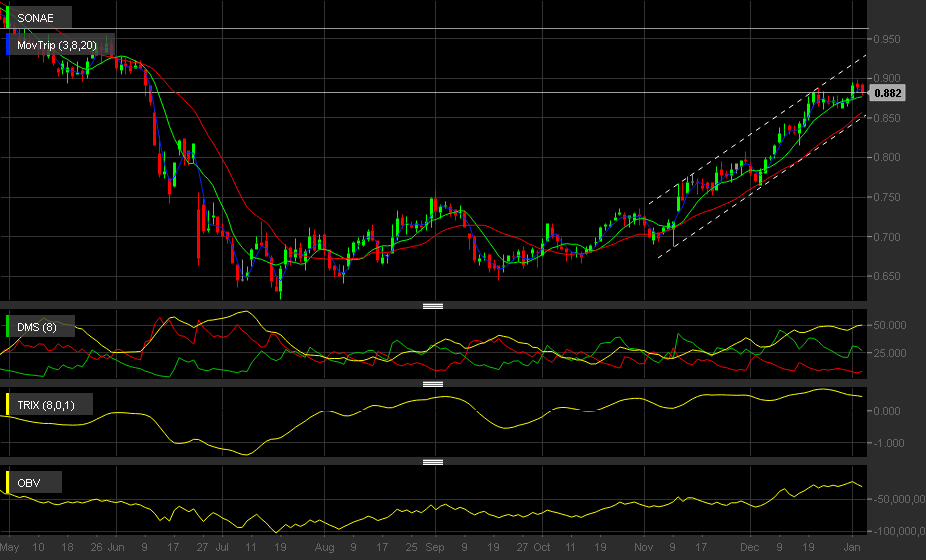Click the blue color marker beside MovTrip
926x560 pixels.
pyautogui.click(x=8, y=45)
